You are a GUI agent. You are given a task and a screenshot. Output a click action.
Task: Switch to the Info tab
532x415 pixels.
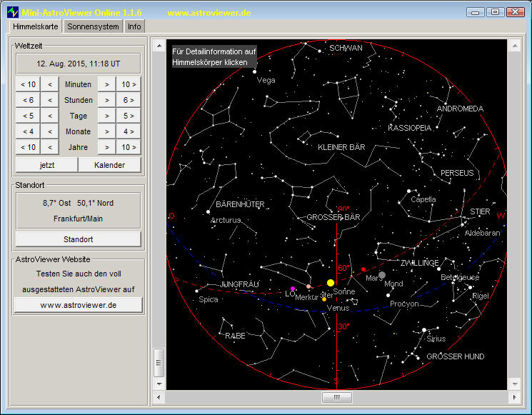point(134,26)
